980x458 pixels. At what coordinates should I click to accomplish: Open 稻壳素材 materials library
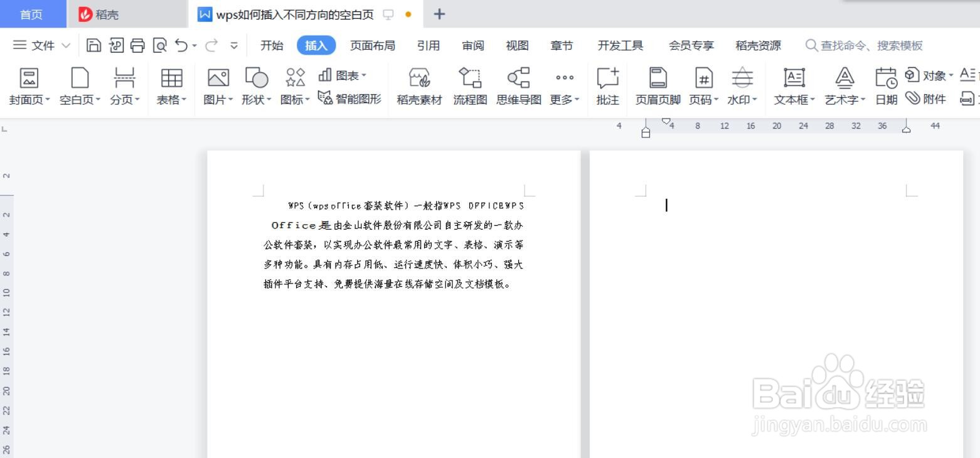tap(419, 86)
